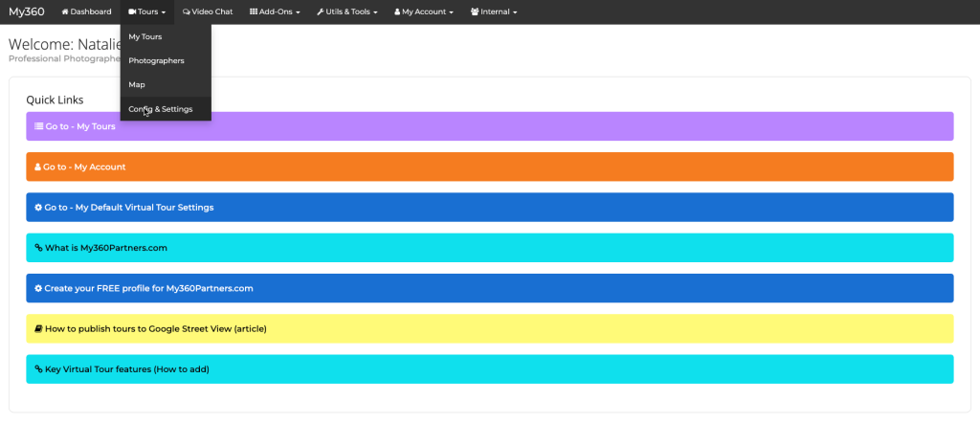Click the caret arrow next to Utils & Tools
The height and width of the screenshot is (423, 980).
click(375, 12)
